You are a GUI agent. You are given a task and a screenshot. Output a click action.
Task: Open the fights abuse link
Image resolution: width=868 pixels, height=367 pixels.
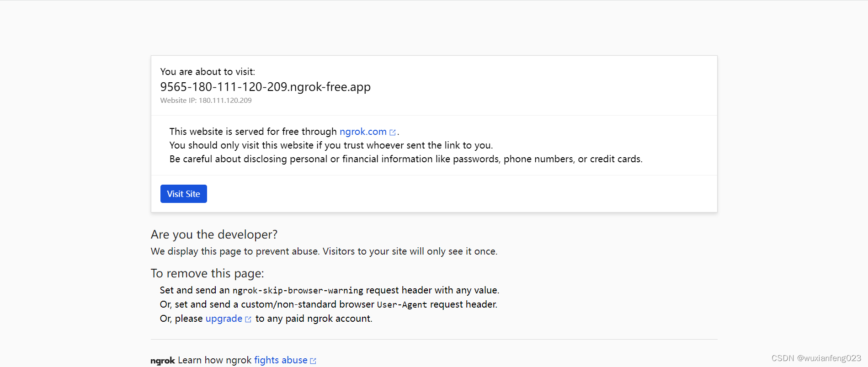click(281, 360)
